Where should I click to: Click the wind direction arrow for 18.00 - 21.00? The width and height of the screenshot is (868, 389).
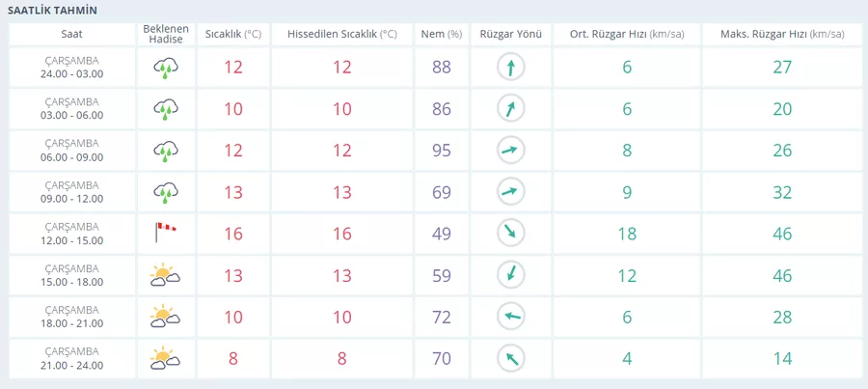pyautogui.click(x=510, y=317)
